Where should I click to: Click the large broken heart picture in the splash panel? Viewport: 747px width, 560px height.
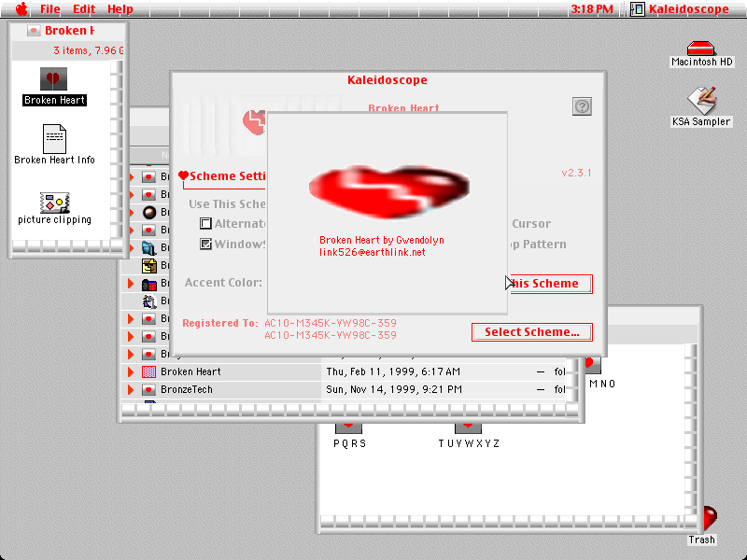(x=389, y=191)
